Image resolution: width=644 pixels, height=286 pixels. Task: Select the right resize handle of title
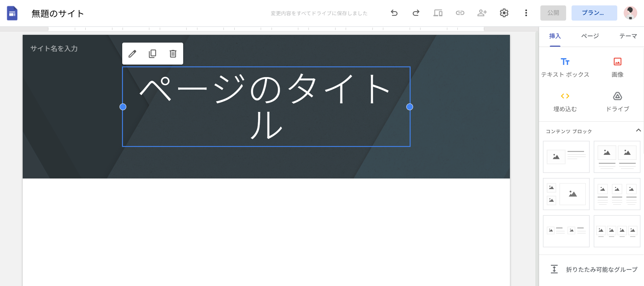[x=409, y=107]
